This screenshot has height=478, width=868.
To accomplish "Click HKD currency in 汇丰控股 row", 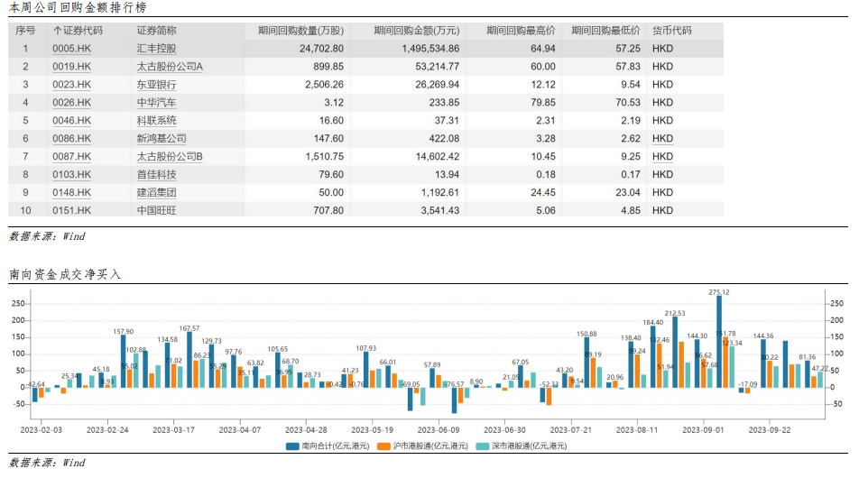I will tap(662, 49).
